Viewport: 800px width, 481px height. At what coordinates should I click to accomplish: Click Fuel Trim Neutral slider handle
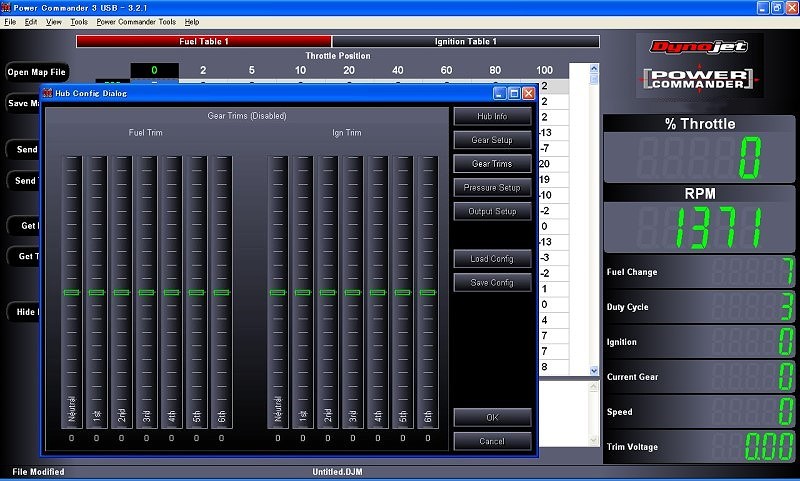click(71, 292)
